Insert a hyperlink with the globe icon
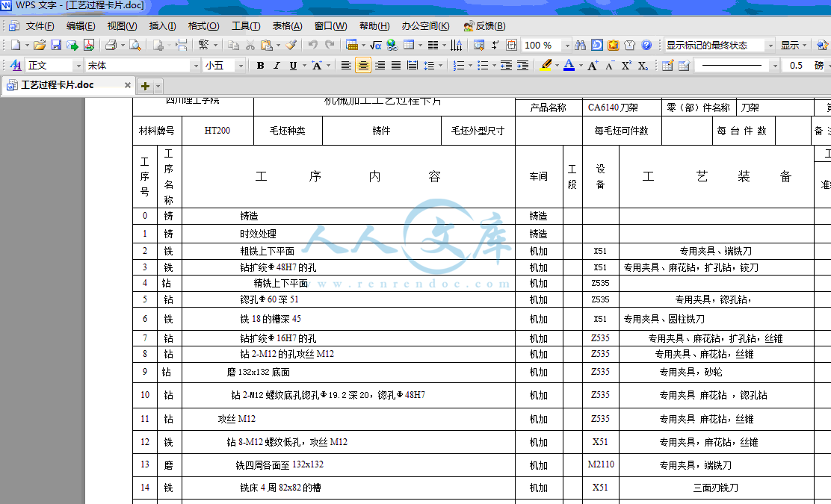 pos(392,45)
